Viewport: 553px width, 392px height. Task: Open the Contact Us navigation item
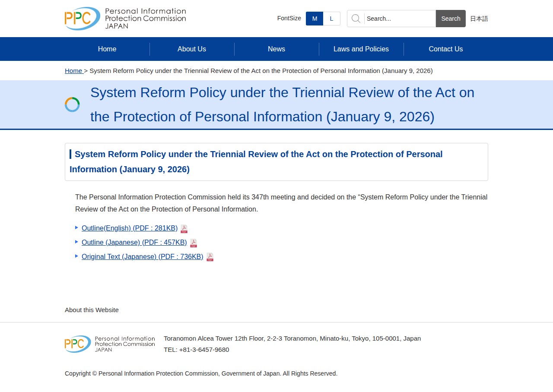[446, 49]
